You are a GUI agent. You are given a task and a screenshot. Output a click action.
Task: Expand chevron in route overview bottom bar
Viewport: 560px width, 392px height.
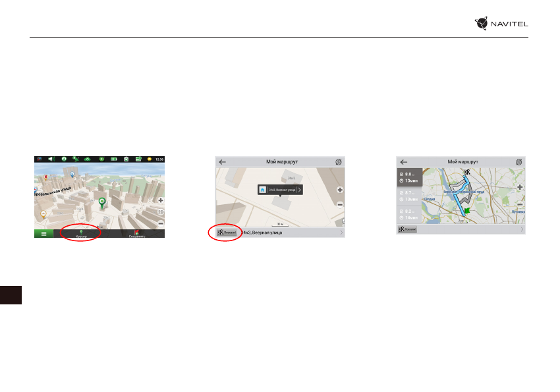522,229
